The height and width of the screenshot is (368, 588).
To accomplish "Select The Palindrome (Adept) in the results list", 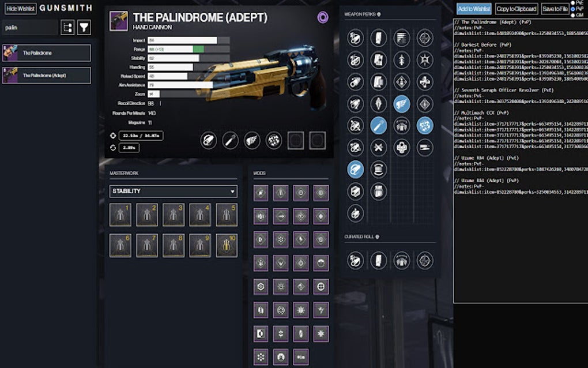I will point(47,76).
